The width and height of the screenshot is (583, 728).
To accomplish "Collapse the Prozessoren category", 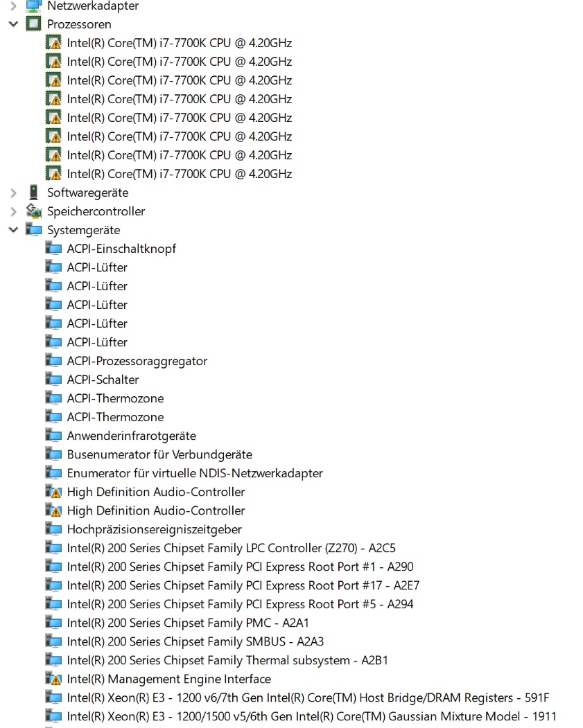I will tap(13, 24).
